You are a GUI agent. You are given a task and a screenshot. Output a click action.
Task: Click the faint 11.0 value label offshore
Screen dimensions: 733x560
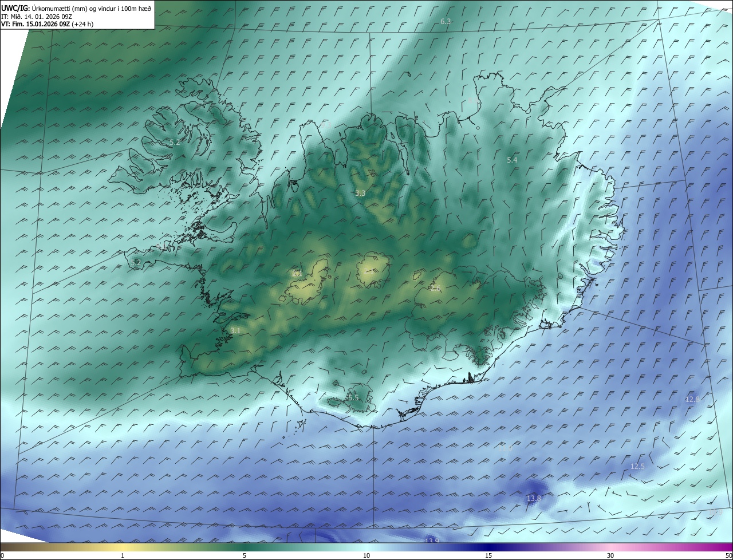coord(507,448)
